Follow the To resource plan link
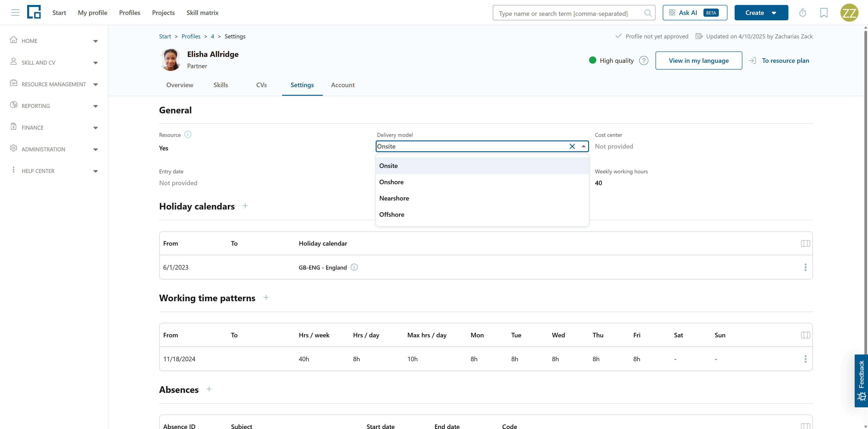This screenshot has height=429, width=868. [779, 61]
